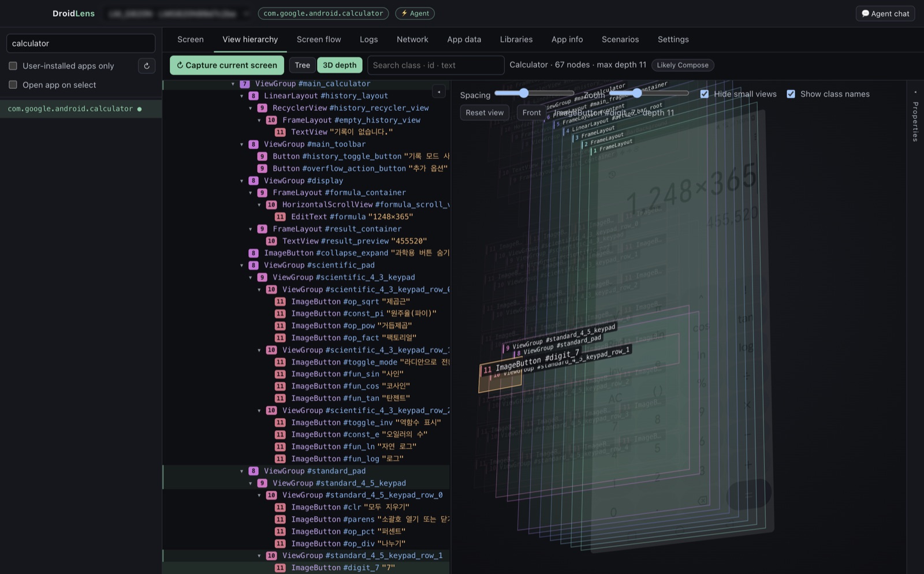The height and width of the screenshot is (574, 924).
Task: Open the Agent chat panel
Action: pyautogui.click(x=885, y=13)
